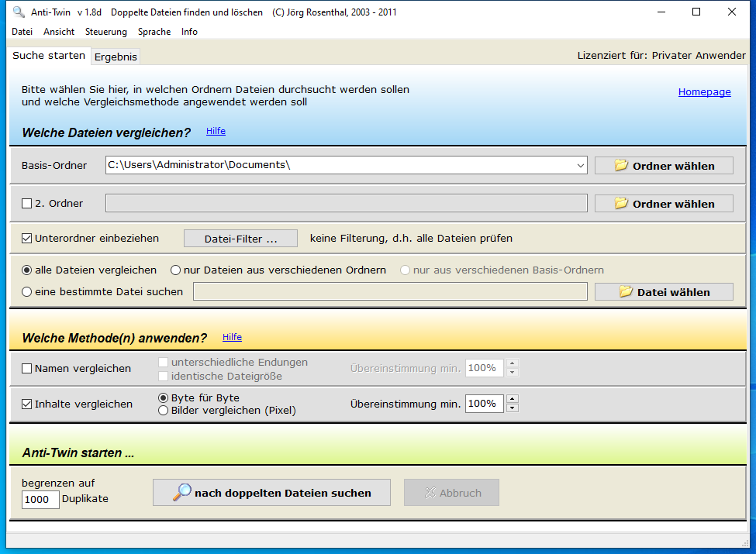Click 'Lizenziert für: Privater Anwender' text

click(661, 56)
